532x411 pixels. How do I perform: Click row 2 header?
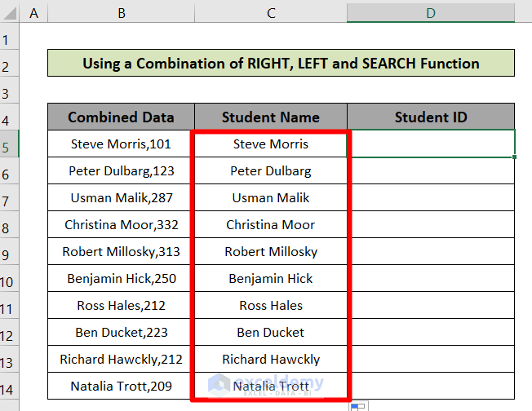10,64
